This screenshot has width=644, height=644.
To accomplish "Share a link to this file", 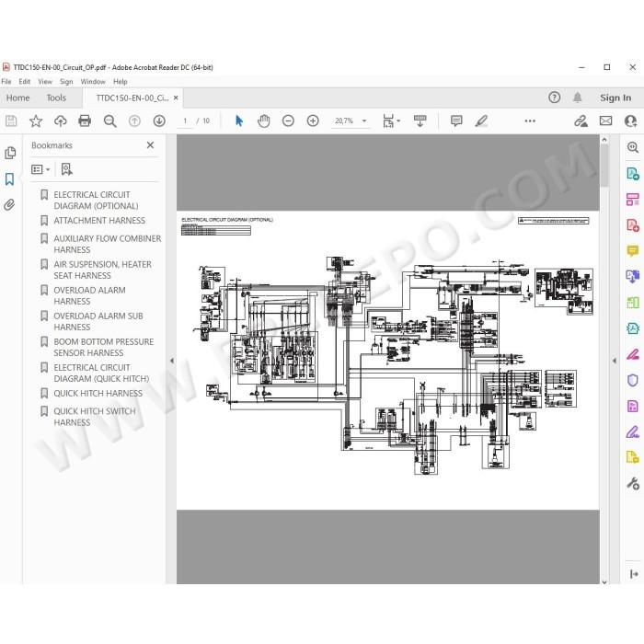I will pos(581,121).
